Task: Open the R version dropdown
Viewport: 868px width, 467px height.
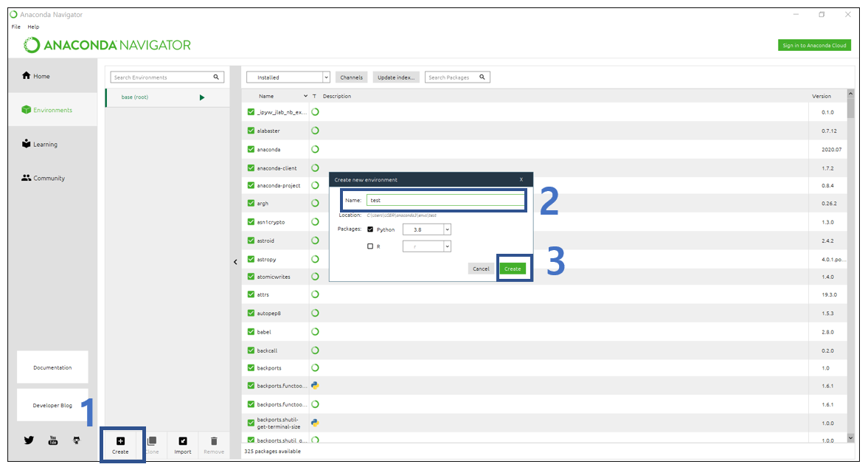Action: click(427, 246)
